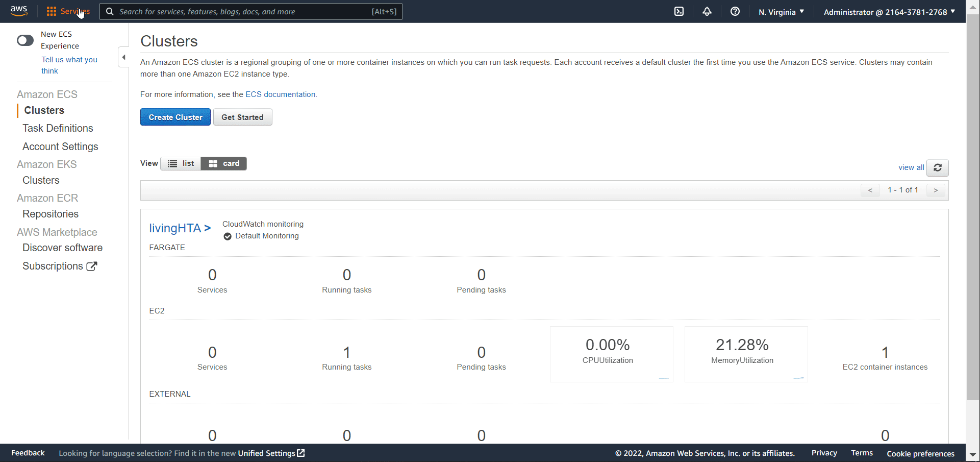
Task: Switch clusters view to list
Action: click(181, 163)
